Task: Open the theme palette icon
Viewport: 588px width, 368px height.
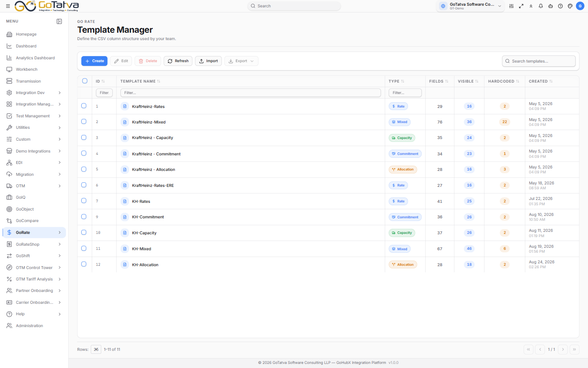Action: tap(570, 6)
